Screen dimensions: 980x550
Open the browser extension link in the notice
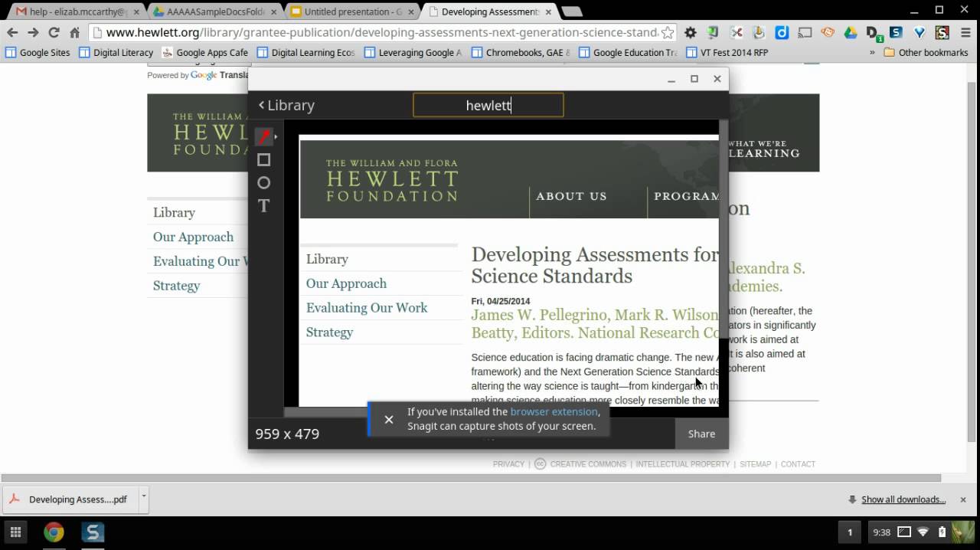tap(554, 411)
